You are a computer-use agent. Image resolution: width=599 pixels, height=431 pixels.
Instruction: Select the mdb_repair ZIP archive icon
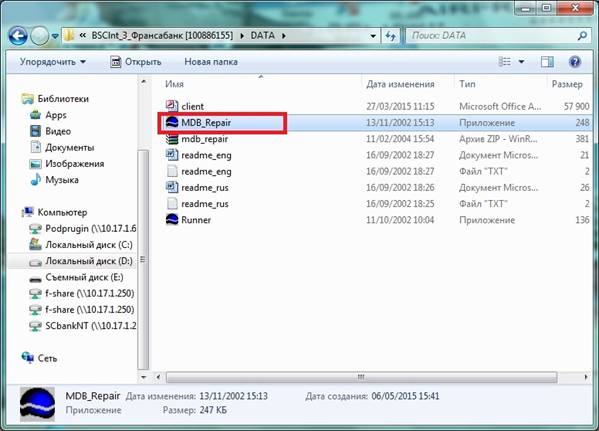(x=172, y=139)
